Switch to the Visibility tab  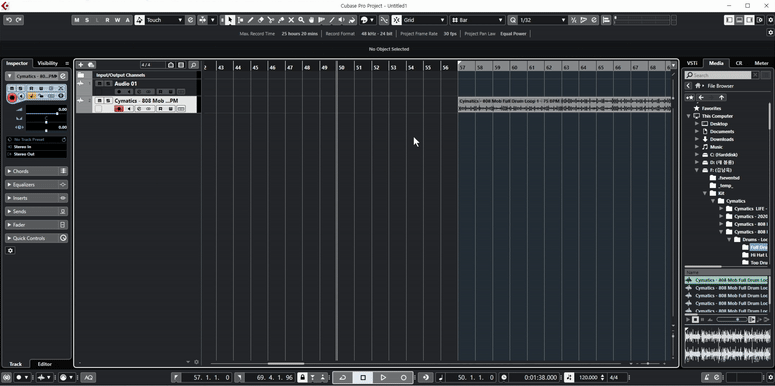click(47, 63)
